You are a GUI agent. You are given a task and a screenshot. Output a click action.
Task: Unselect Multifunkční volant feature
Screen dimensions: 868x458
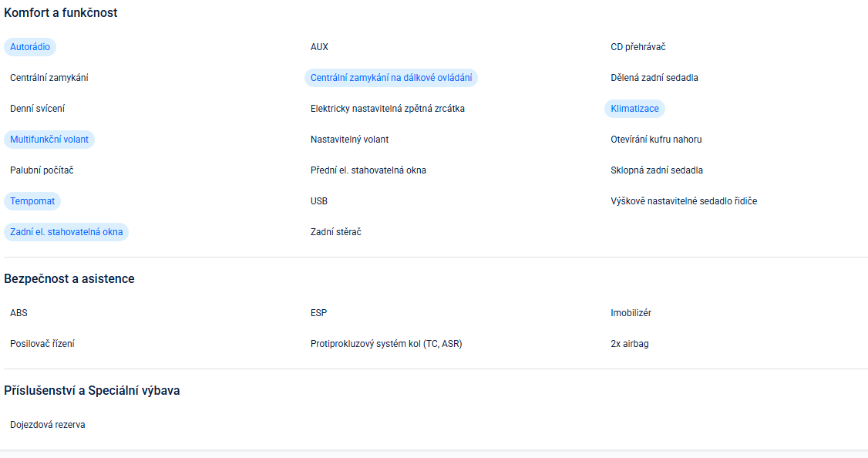[49, 140]
